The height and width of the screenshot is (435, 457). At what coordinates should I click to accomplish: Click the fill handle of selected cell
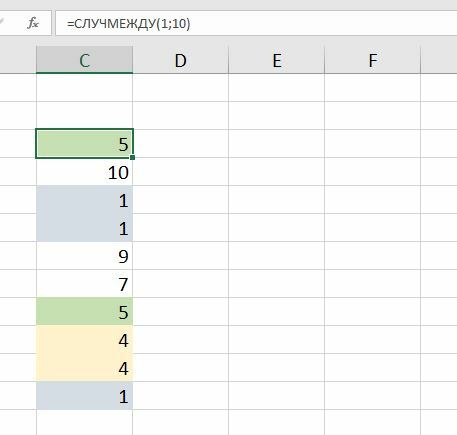tap(133, 157)
